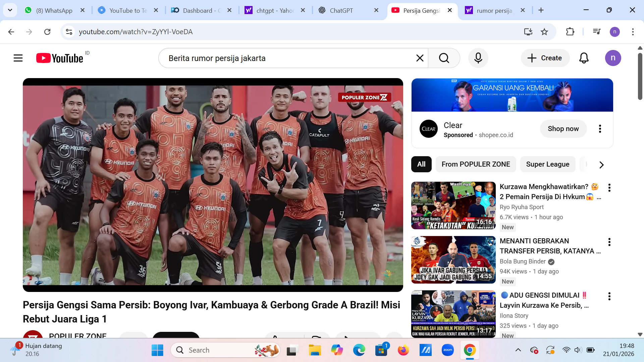Open more options for Clear ad
This screenshot has height=362, width=644.
coord(600,129)
